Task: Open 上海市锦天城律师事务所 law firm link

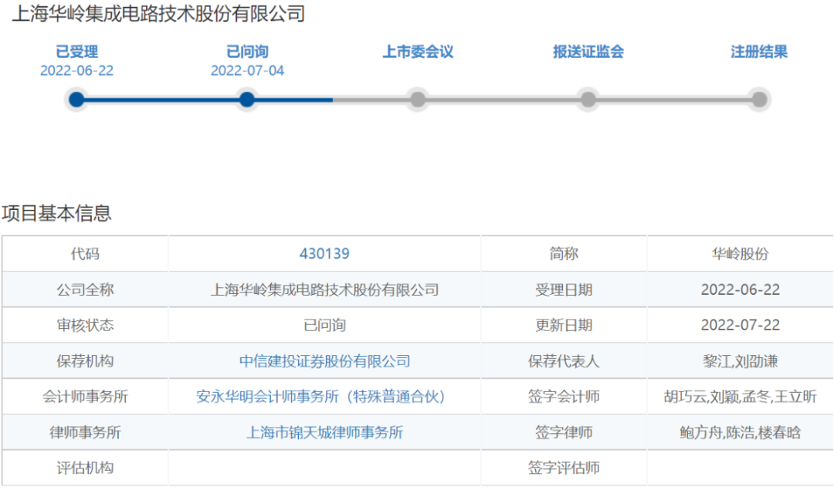Action: (324, 432)
